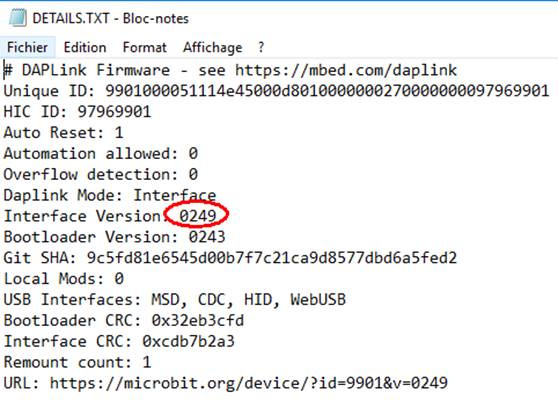The width and height of the screenshot is (558, 400).
Task: Click the mbed.com/daplink URL in first line
Action: click(x=346, y=70)
